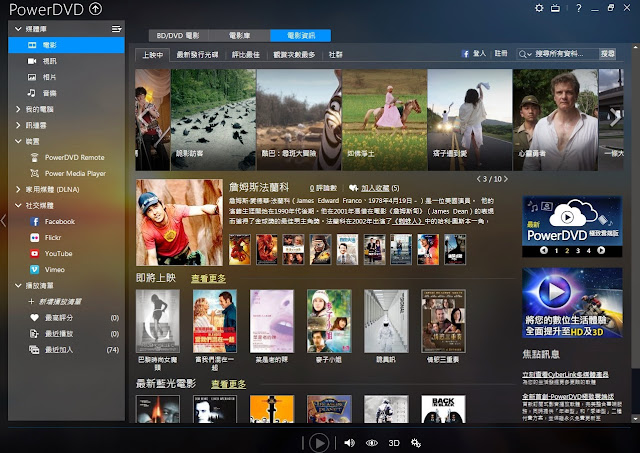This screenshot has height=453, width=640.
Task: Collapse the social media section
Action: click(x=18, y=205)
